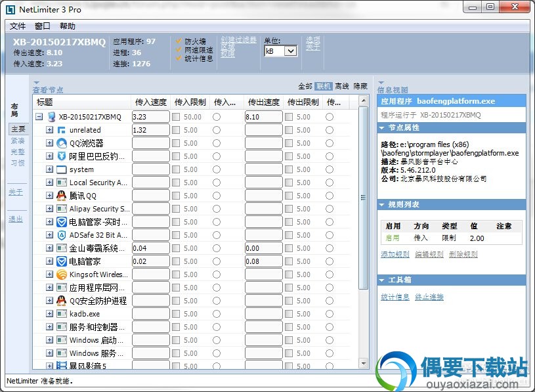
Task: Click the node list scrollbar thumb
Action: (x=364, y=198)
